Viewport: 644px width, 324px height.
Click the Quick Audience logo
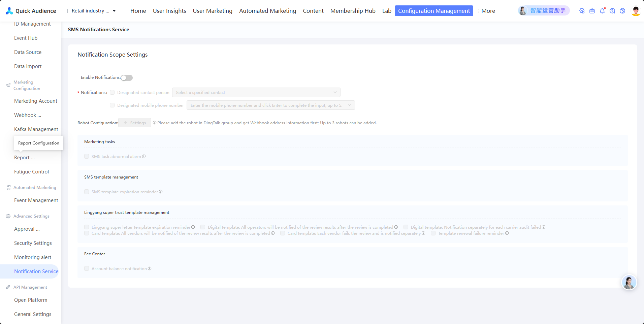(x=31, y=11)
